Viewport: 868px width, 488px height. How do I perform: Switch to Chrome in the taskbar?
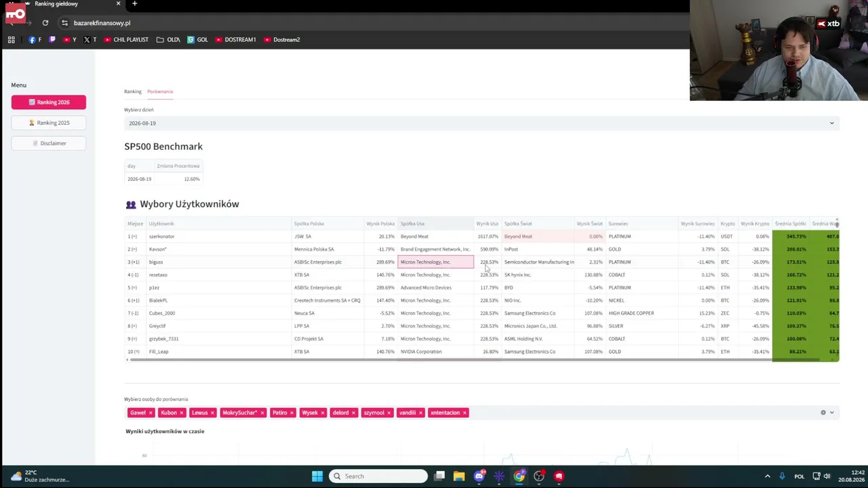[519, 476]
